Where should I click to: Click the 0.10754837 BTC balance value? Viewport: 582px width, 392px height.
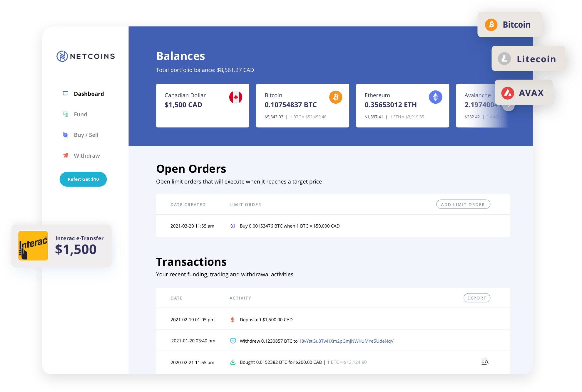pos(290,105)
